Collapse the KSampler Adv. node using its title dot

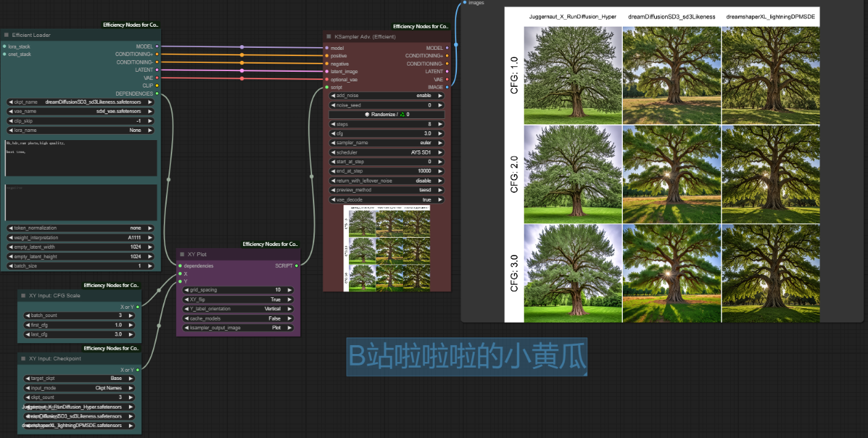coord(329,35)
